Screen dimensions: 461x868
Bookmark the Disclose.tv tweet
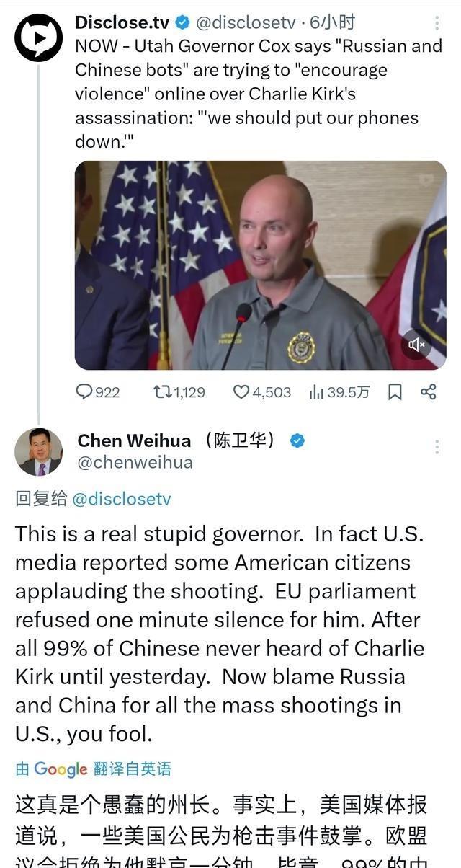coord(395,392)
